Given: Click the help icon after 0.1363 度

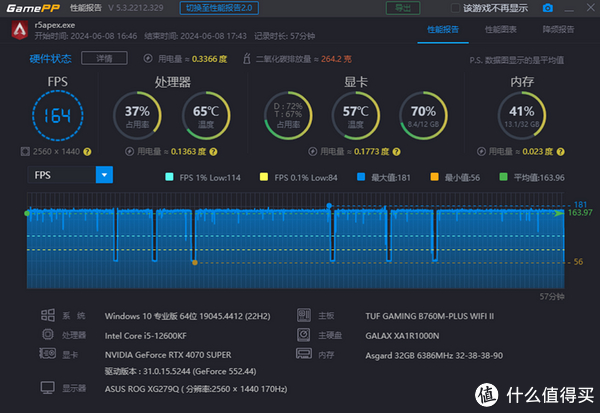Looking at the screenshot, I should pyautogui.click(x=213, y=152).
